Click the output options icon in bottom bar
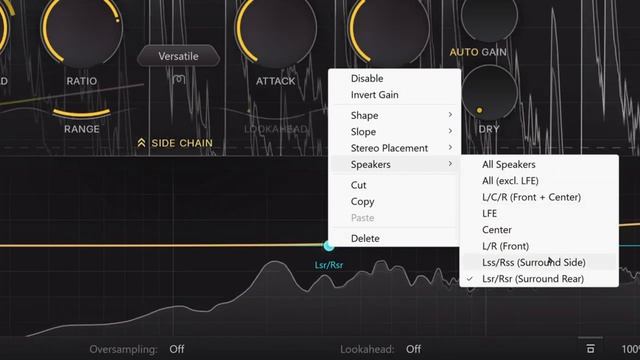640x360 pixels. pyautogui.click(x=590, y=348)
